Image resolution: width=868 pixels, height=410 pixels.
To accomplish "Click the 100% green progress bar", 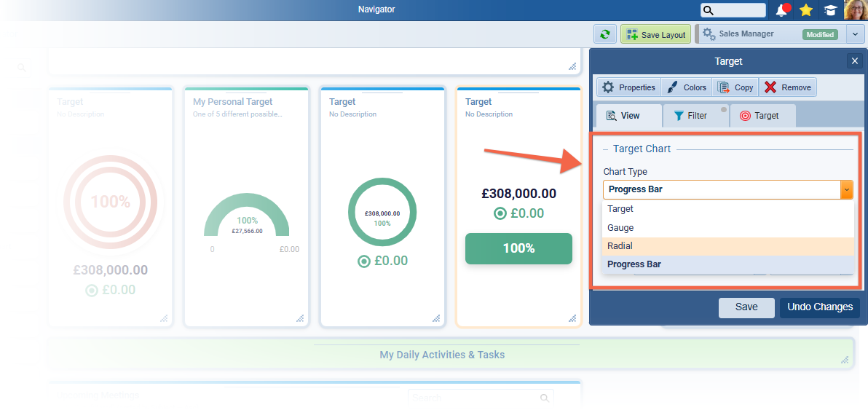I will (518, 248).
